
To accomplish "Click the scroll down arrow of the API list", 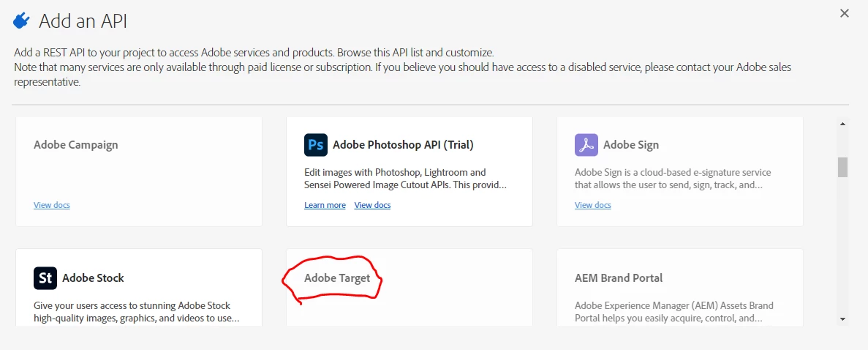I will click(842, 319).
